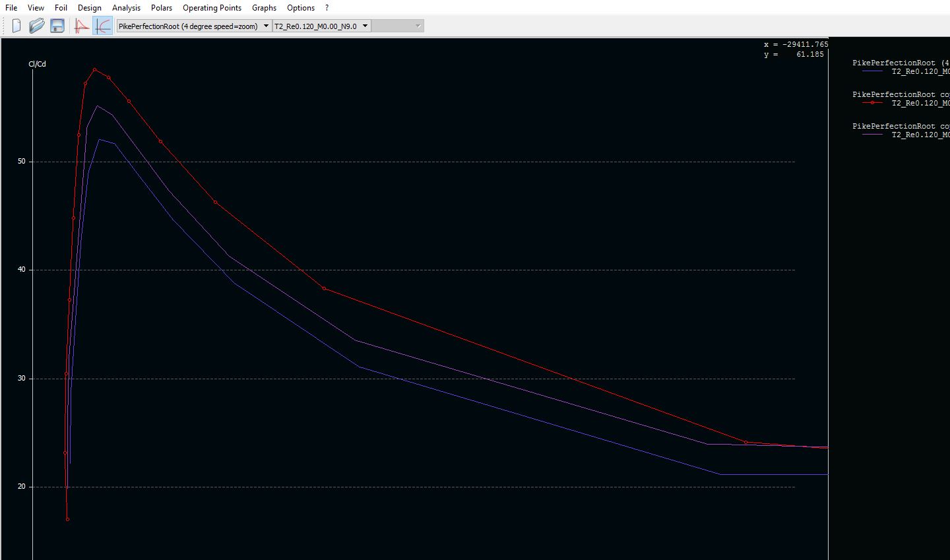This screenshot has height=560, width=950.
Task: Click the empty operating point dropdown
Action: (x=397, y=26)
